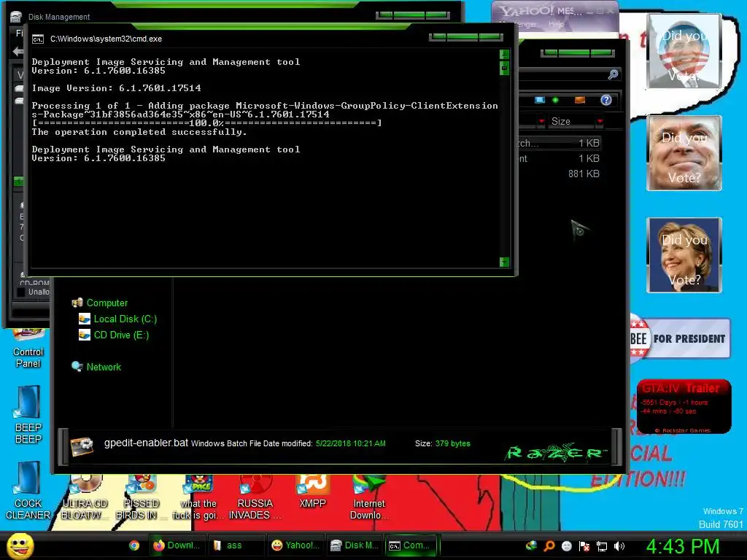Launch Chrome from the taskbar

[134, 545]
